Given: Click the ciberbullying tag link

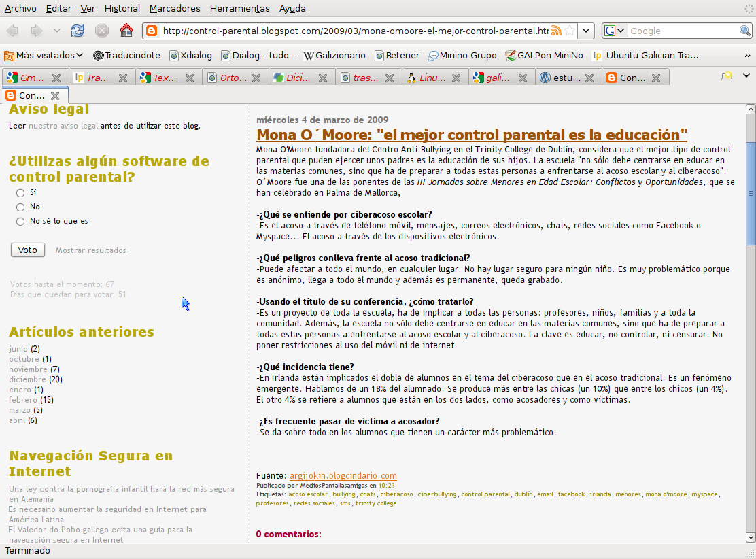Looking at the screenshot, I should (437, 494).
